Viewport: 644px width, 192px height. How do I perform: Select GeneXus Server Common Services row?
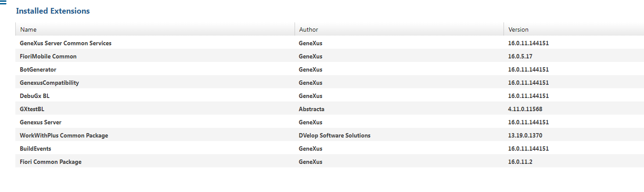click(65, 43)
